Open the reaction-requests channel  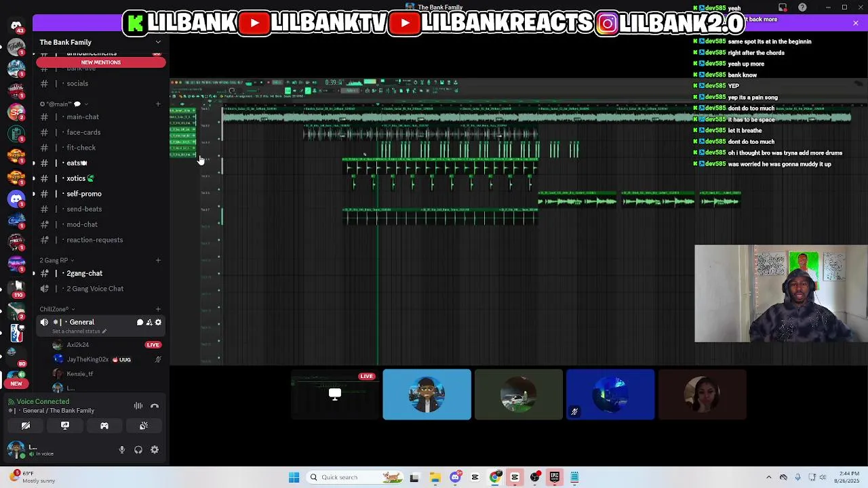pyautogui.click(x=100, y=240)
